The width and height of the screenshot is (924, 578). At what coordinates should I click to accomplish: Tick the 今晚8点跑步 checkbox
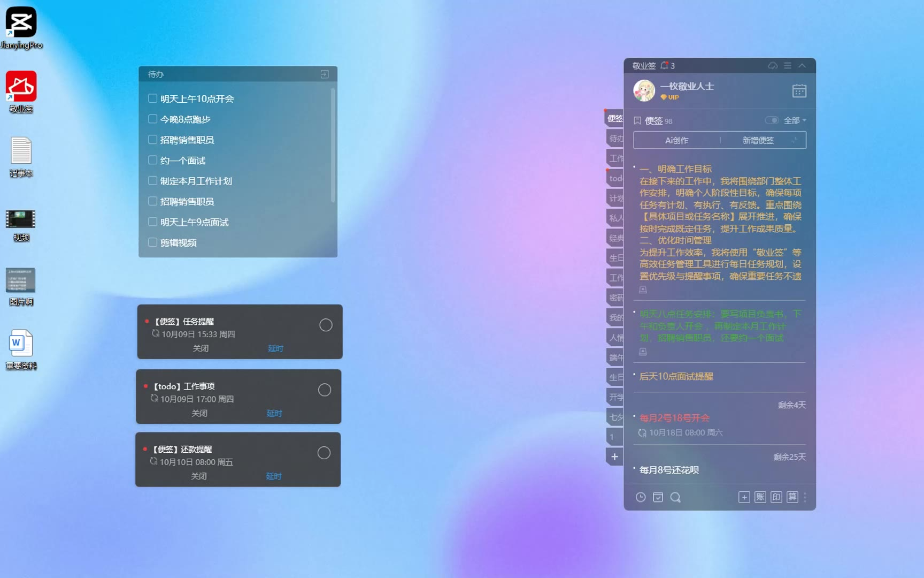click(x=152, y=119)
